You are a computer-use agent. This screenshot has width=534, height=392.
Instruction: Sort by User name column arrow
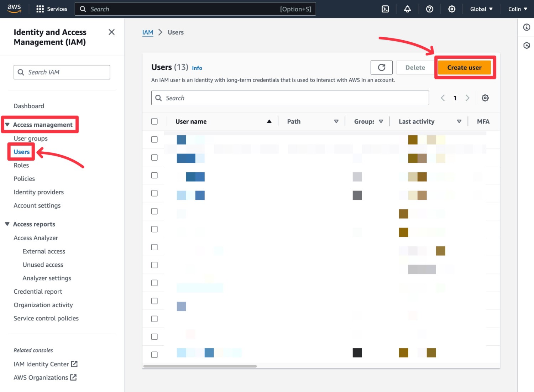[269, 121]
